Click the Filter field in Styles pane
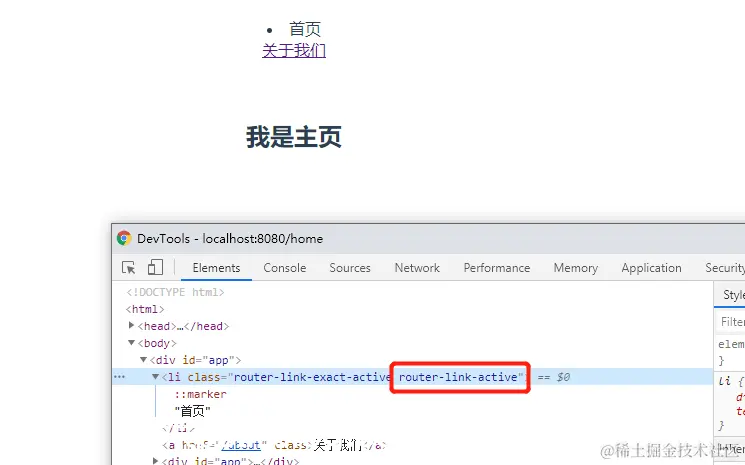 click(x=731, y=322)
